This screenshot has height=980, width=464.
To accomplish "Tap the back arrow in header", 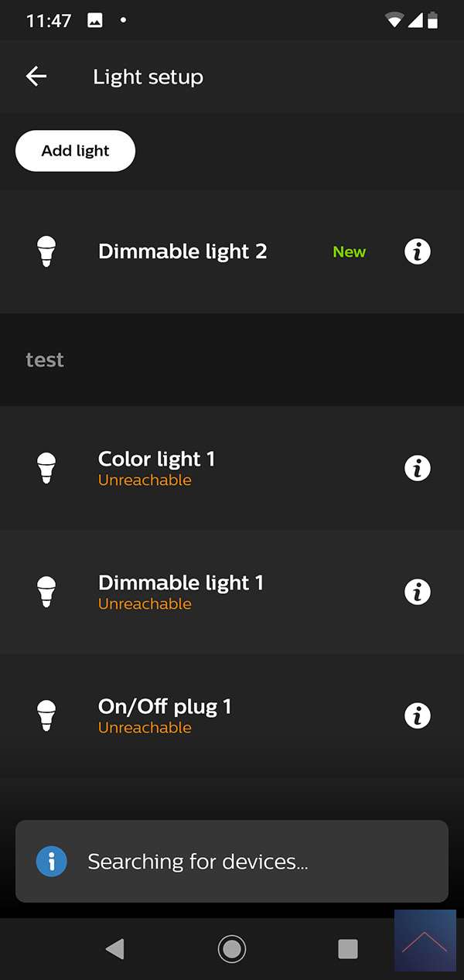I will pos(36,77).
